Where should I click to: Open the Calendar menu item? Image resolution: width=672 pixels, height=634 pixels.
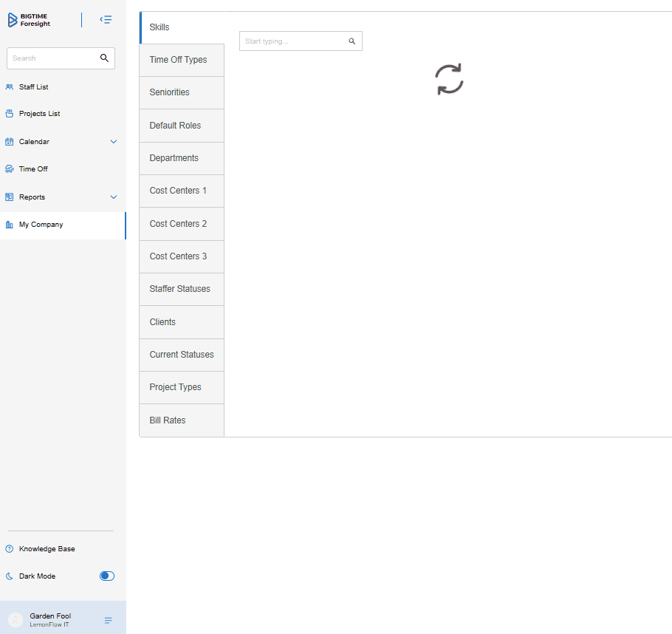coord(34,142)
